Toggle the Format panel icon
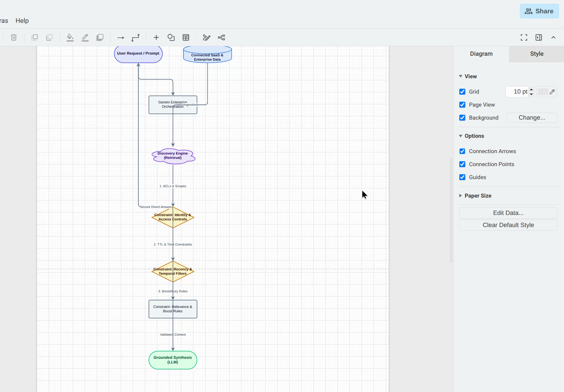The image size is (564, 392). pos(539,38)
